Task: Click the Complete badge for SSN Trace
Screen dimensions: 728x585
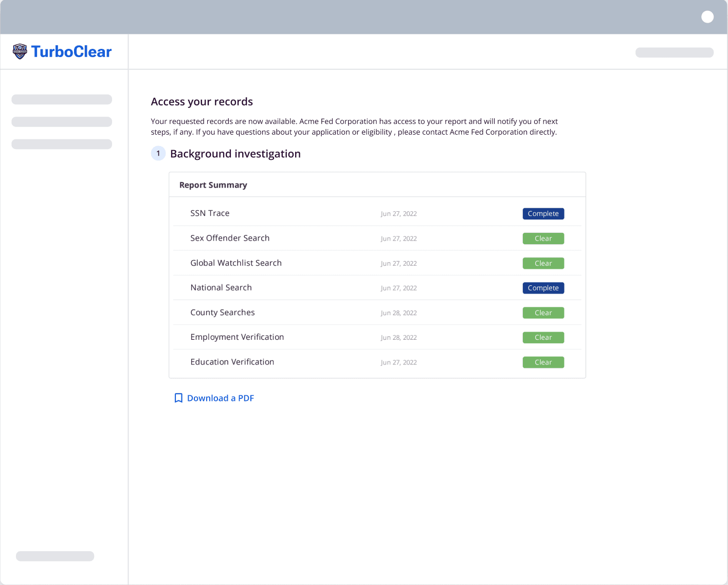Action: coord(543,214)
